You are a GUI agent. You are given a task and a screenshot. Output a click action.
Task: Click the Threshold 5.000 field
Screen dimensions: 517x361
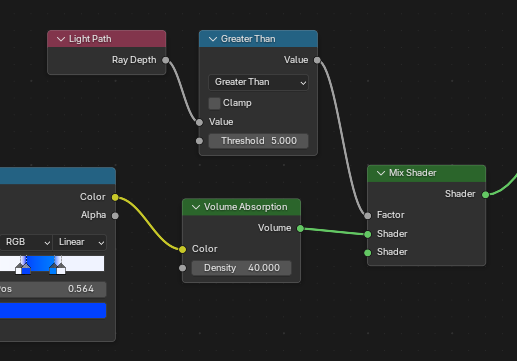click(x=258, y=141)
